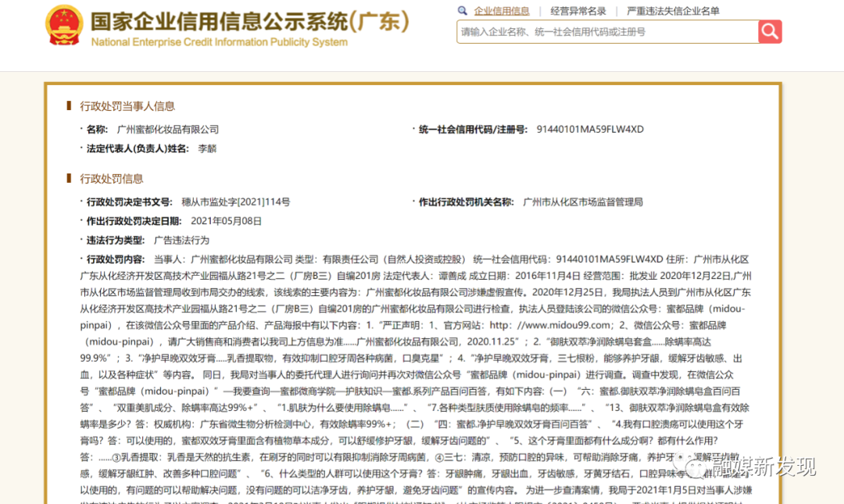Click the 行政处罚内容 label

coord(116,259)
